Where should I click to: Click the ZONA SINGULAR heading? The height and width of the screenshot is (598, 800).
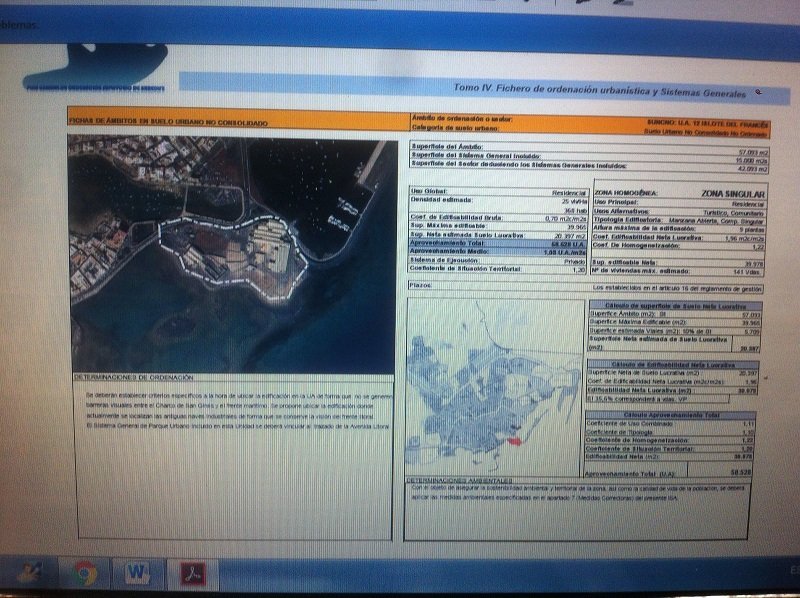(733, 194)
